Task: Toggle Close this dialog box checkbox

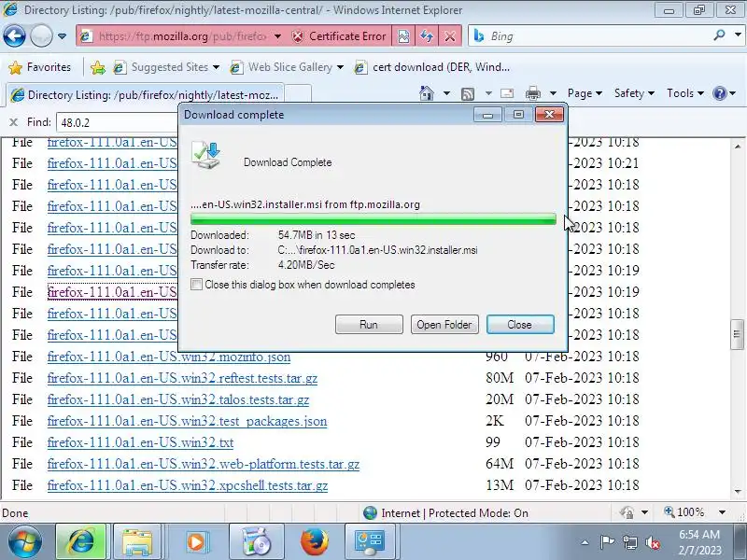Action: pos(196,285)
